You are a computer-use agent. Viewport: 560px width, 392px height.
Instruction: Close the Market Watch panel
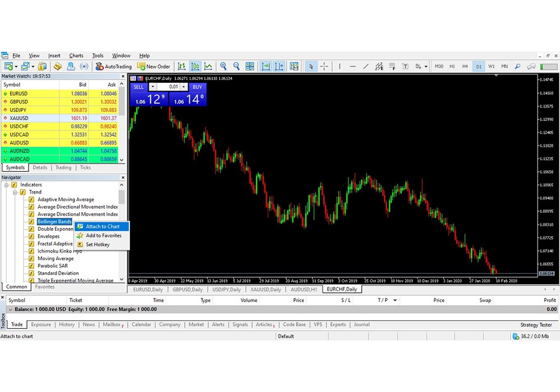point(123,76)
